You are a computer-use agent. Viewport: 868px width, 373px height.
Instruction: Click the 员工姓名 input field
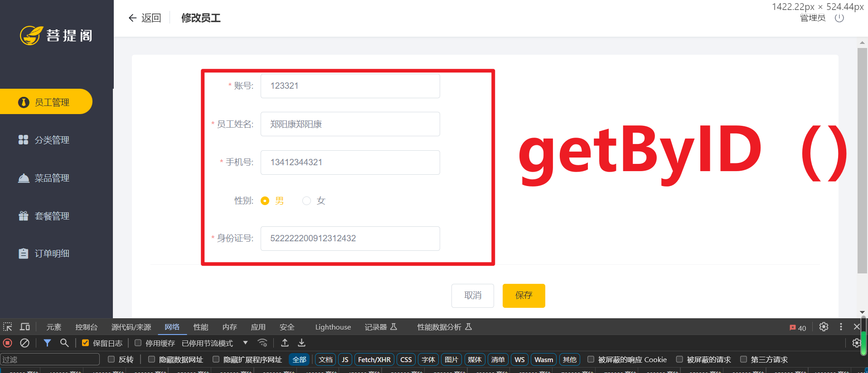pos(350,124)
